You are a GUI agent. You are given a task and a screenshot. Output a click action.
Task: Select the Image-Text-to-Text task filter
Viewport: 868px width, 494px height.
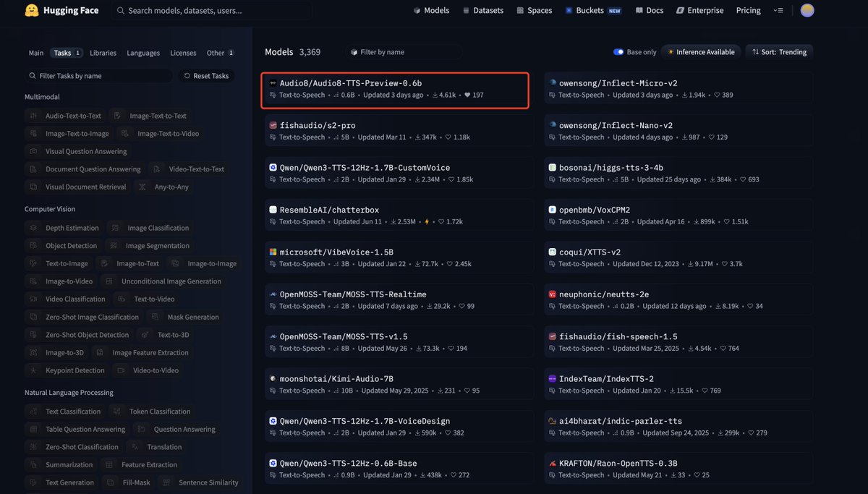pos(149,116)
